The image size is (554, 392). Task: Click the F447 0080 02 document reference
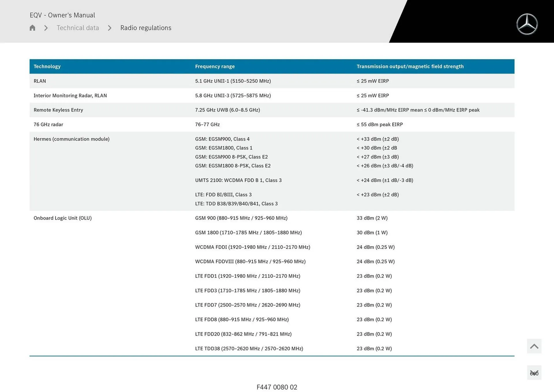(x=277, y=387)
